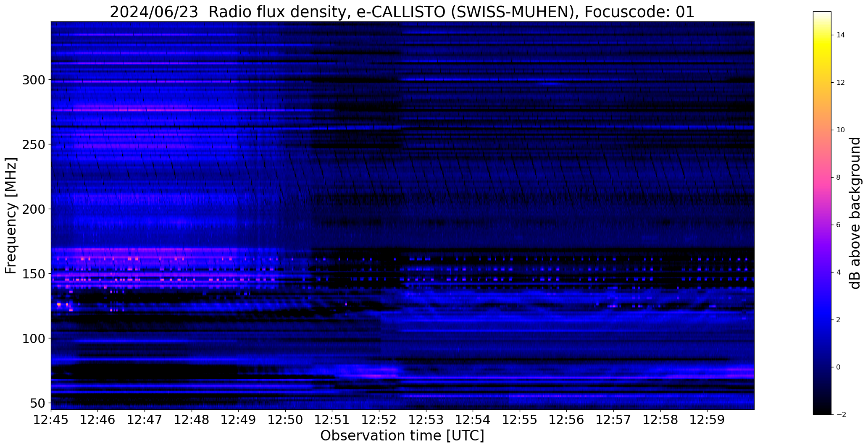Viewport: 868px width, 448px height.
Task: Click the 12:53 time tick label
Action: tap(426, 419)
